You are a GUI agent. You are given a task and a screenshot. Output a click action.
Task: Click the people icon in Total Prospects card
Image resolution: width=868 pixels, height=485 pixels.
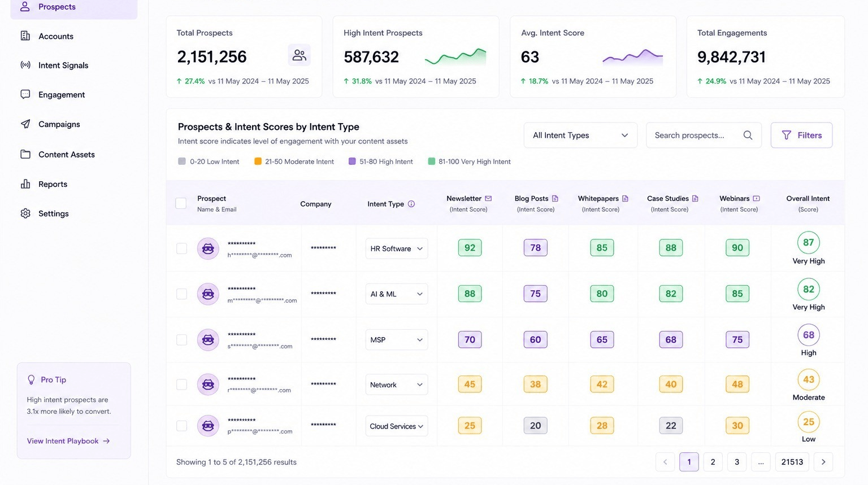point(299,55)
